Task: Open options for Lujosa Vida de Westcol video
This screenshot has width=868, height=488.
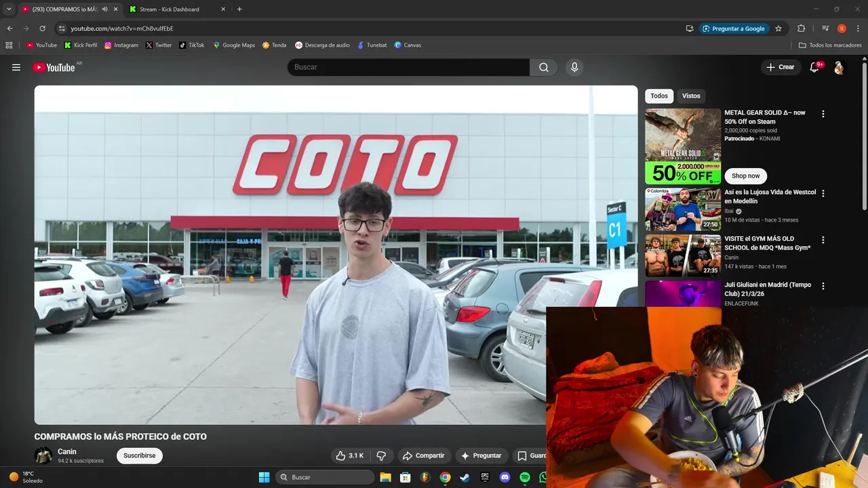Action: 823,193
